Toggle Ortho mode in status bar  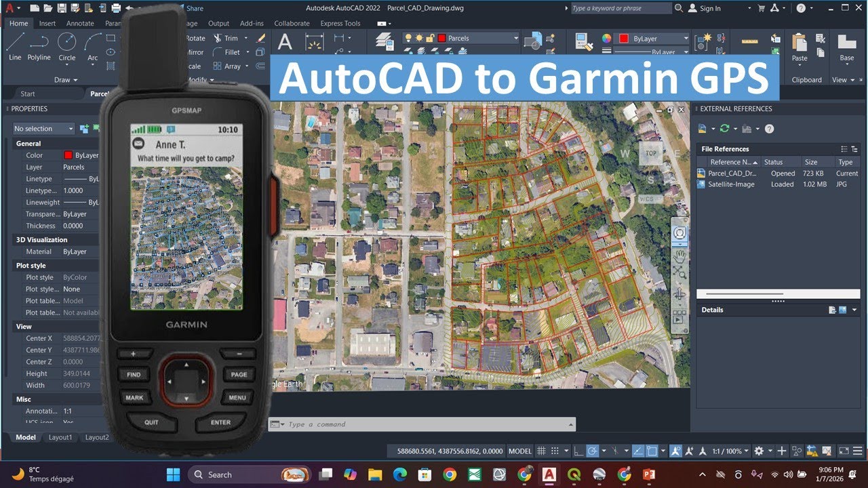pyautogui.click(x=577, y=451)
